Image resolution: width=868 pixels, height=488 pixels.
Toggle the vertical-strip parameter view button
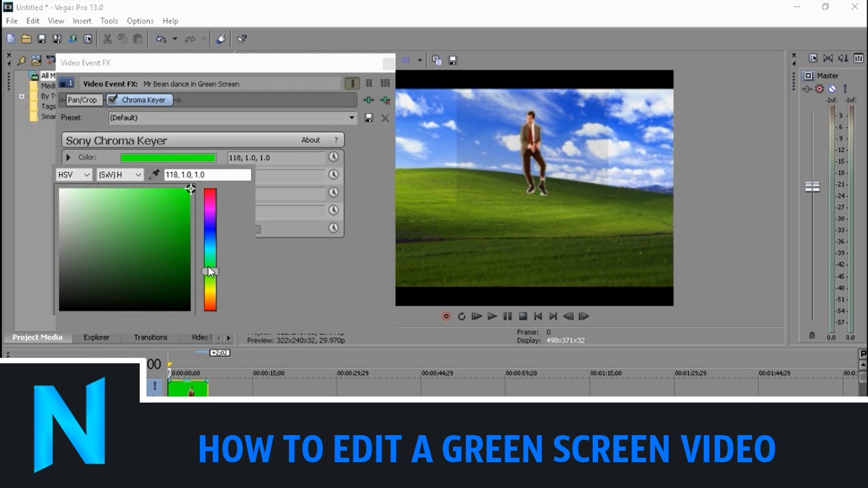tap(352, 83)
